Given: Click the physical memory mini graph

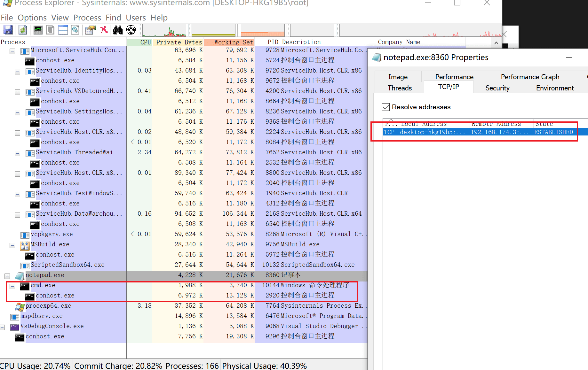Looking at the screenshot, I should pyautogui.click(x=263, y=30).
